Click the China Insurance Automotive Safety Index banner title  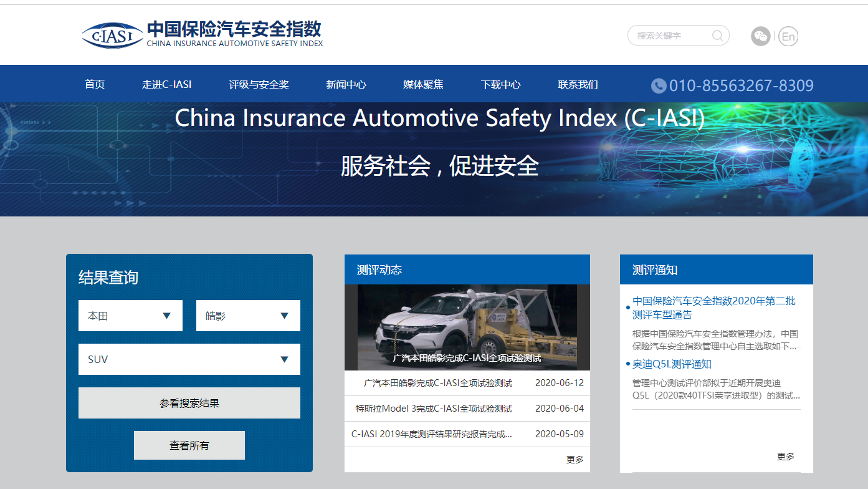440,118
